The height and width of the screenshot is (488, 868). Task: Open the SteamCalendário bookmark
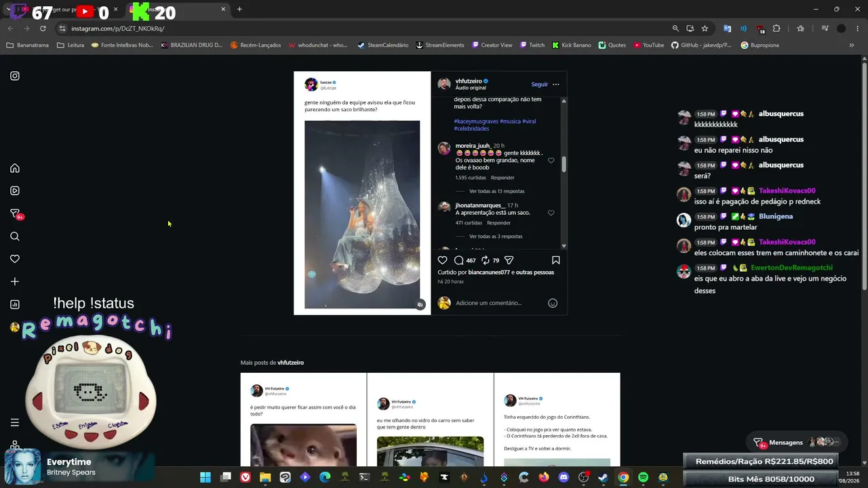click(x=382, y=45)
